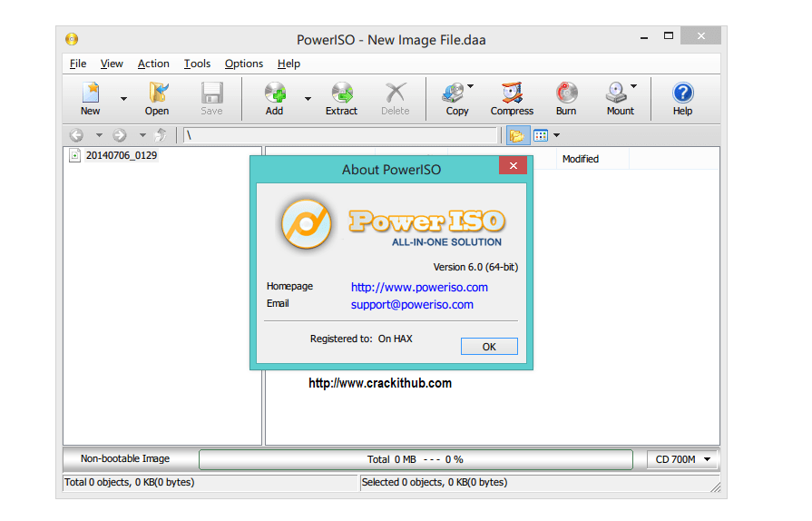Toggle the folders pane icon
Viewport: 812px width, 521px height.
[517, 135]
